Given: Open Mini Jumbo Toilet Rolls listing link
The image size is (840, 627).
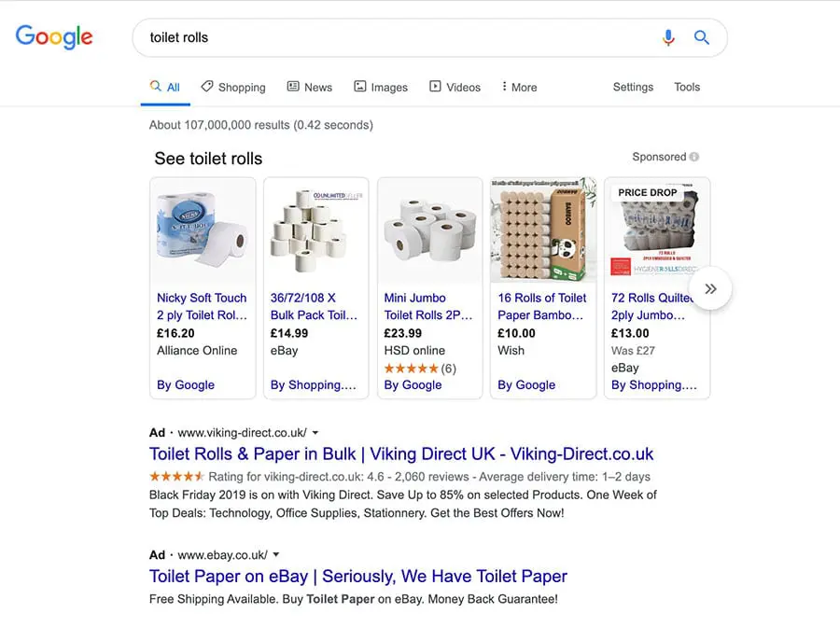Looking at the screenshot, I should (x=428, y=306).
